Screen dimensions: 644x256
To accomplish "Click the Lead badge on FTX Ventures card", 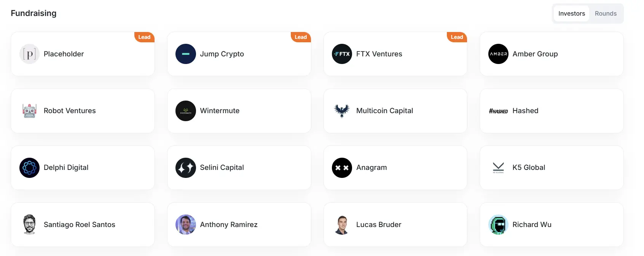I will (457, 37).
